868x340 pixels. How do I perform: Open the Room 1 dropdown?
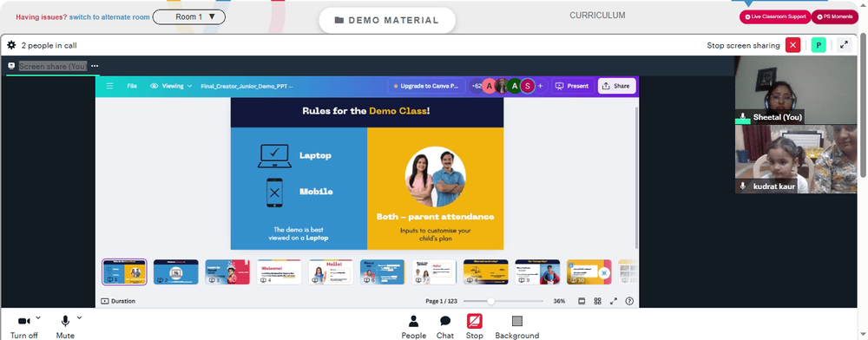188,17
